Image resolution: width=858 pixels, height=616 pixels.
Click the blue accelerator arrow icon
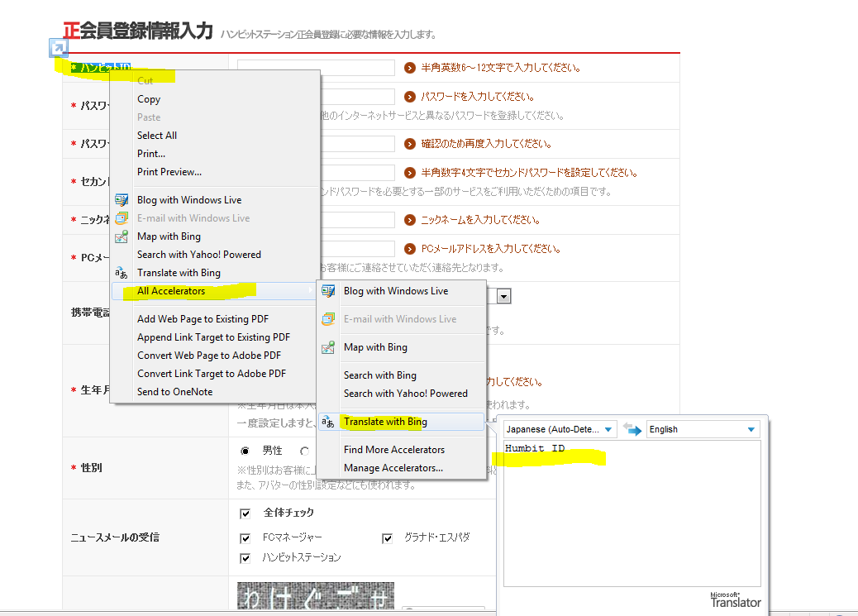point(59,48)
